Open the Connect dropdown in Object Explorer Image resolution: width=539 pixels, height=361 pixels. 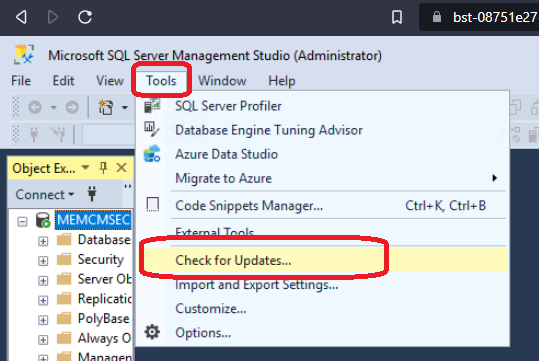point(45,195)
